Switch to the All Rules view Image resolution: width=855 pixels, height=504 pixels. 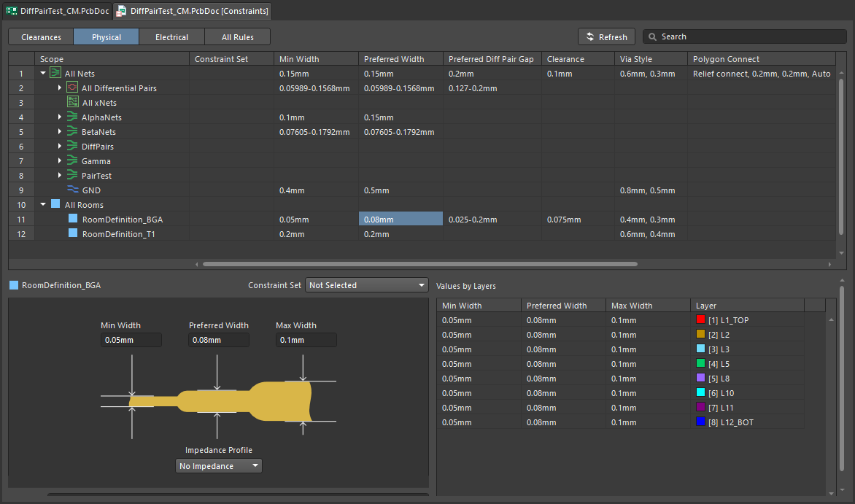pos(238,37)
